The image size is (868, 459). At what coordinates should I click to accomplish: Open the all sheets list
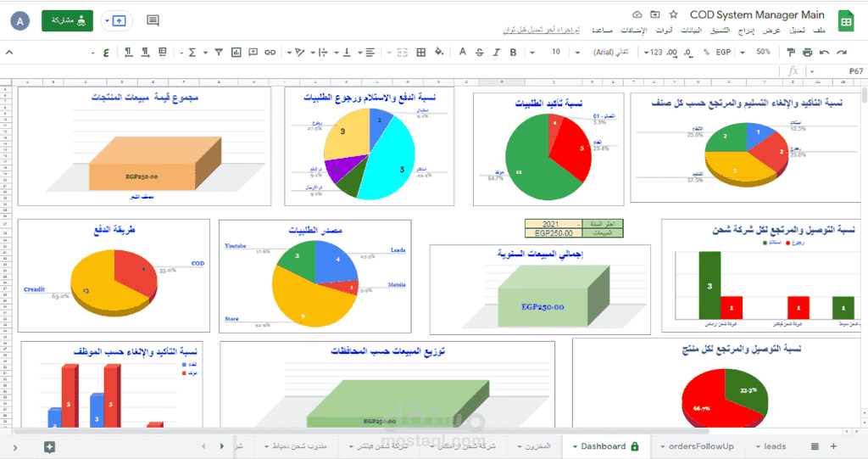pos(815,446)
